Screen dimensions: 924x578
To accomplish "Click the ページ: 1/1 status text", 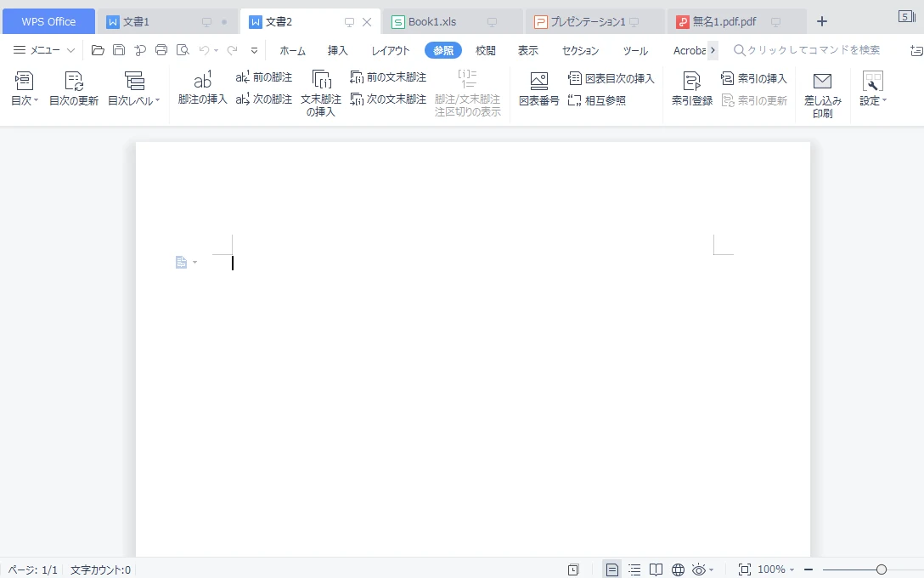I will (x=33, y=569).
